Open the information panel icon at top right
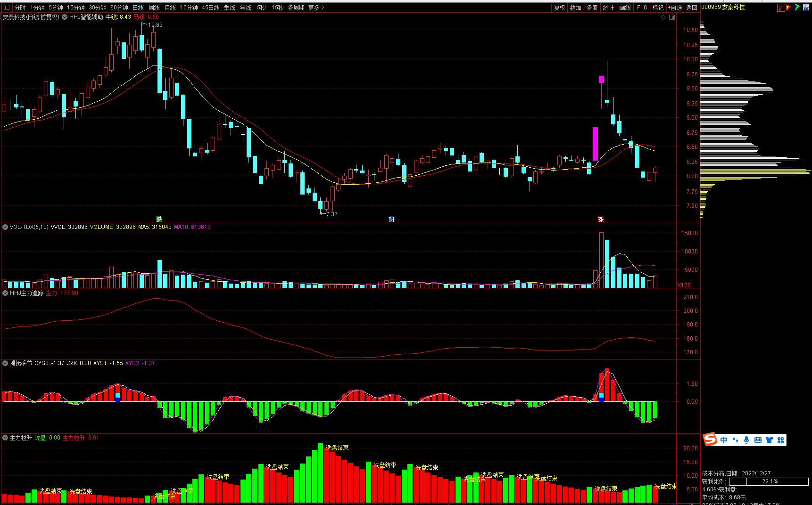The image size is (812, 505). pos(806,8)
